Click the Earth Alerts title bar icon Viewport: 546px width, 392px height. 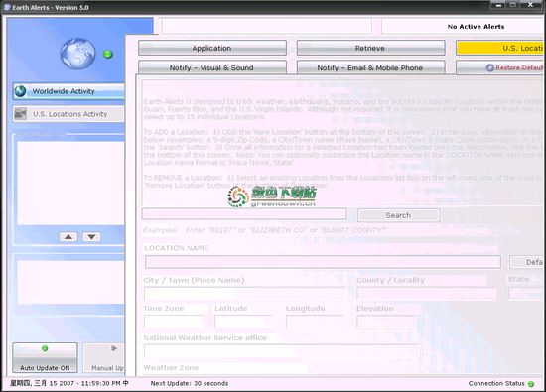[x=7, y=7]
